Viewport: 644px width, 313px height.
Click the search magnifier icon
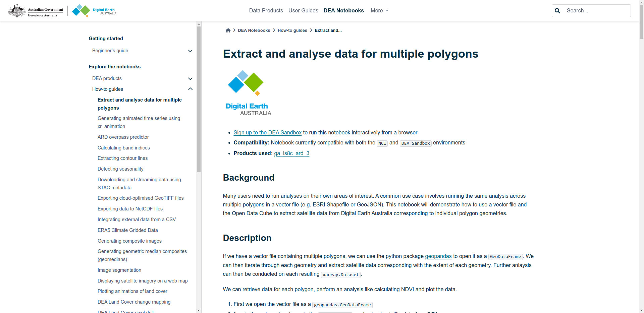pos(557,11)
